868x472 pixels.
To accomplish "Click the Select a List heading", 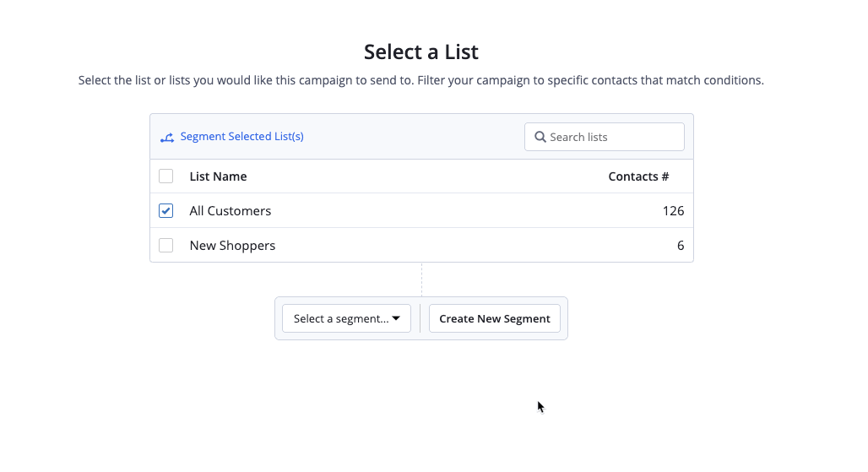I will 421,52.
